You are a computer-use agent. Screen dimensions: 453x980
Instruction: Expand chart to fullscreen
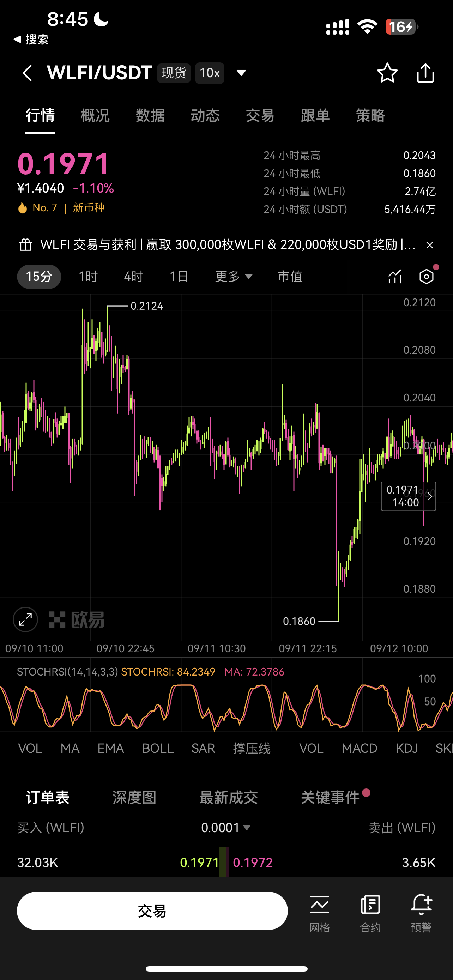25,619
